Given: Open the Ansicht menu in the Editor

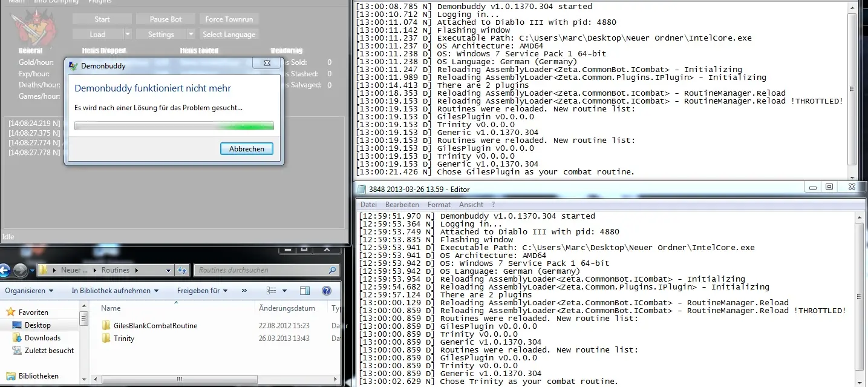Looking at the screenshot, I should 471,205.
